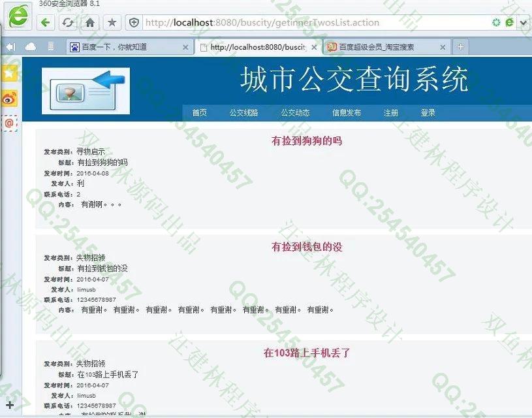Click the 登录 login link
Image resolution: width=532 pixels, height=418 pixels.
coord(428,113)
